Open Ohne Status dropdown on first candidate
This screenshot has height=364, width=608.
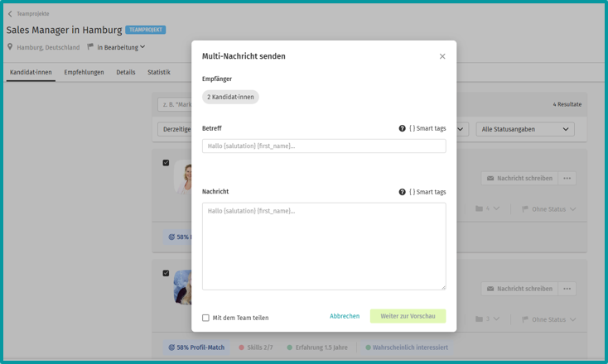(550, 209)
